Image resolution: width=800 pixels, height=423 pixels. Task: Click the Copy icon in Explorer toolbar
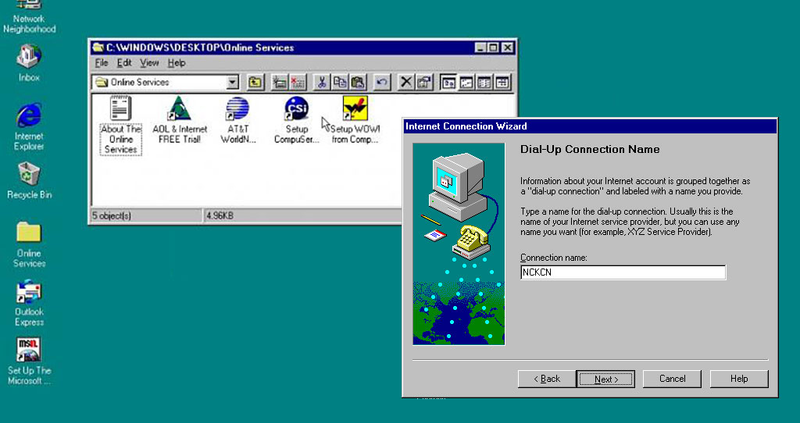click(x=340, y=82)
